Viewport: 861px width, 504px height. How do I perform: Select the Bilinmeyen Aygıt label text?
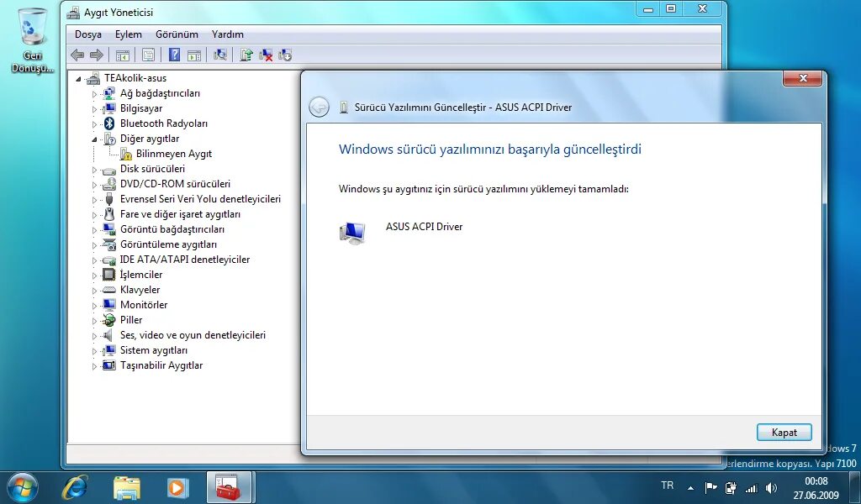[174, 154]
